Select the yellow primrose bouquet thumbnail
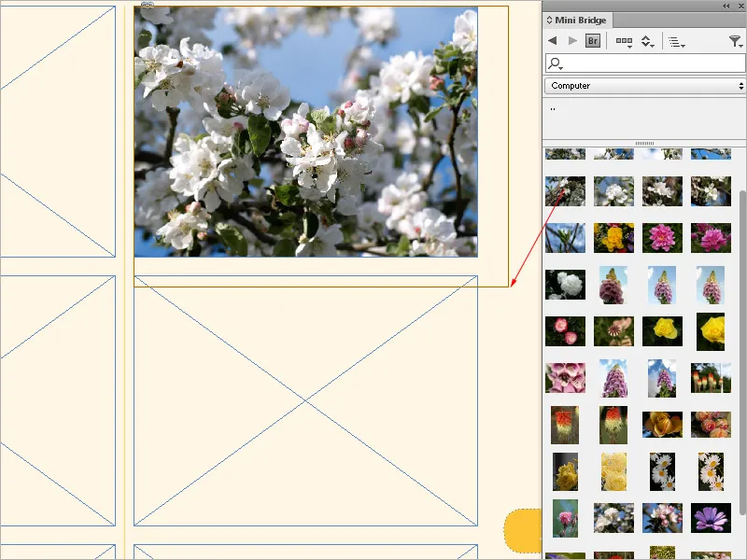The height and width of the screenshot is (560, 747). click(613, 238)
